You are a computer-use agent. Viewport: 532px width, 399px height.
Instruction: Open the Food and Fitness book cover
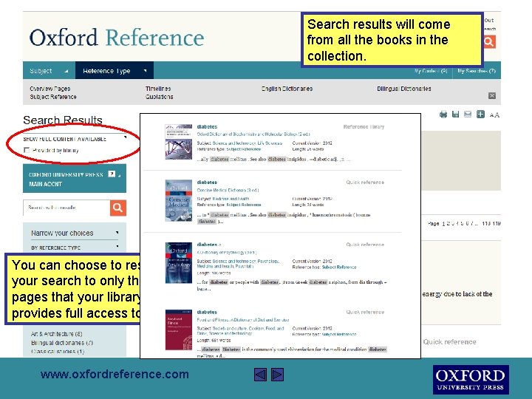(x=179, y=330)
